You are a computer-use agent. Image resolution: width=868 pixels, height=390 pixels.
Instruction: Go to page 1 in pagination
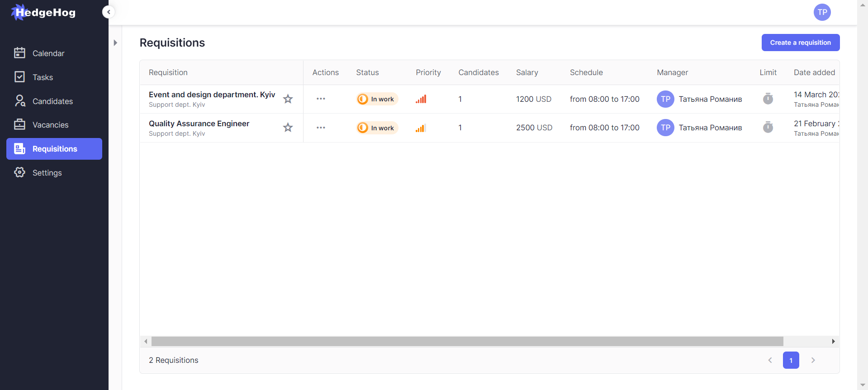pyautogui.click(x=791, y=360)
